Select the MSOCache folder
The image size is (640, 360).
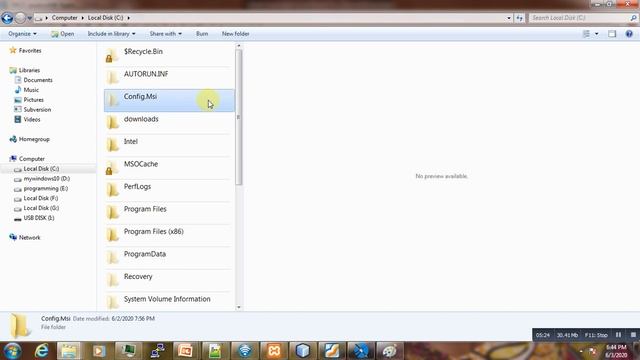[169, 168]
